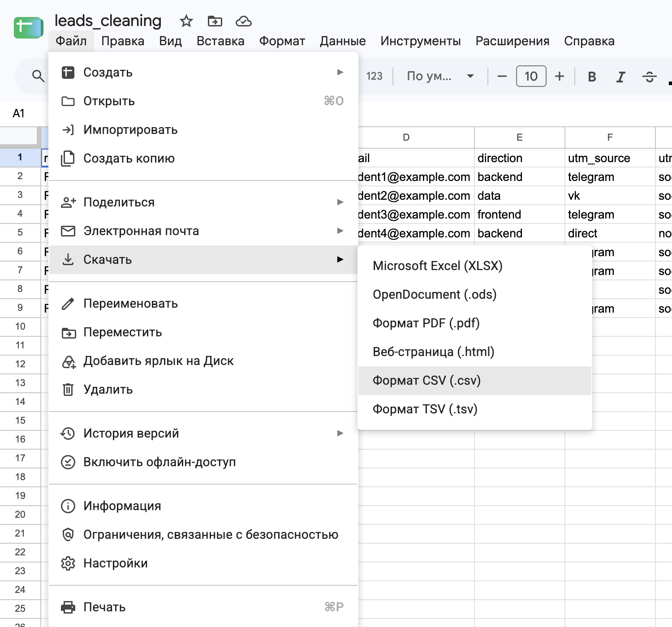Download as Формат TSV (.tsv)
The image size is (672, 627).
click(x=475, y=409)
